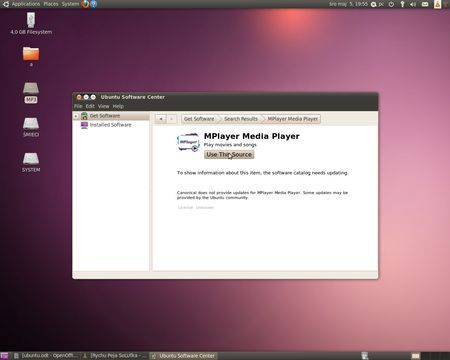Click the Ubuntu Software Center title bar

pyautogui.click(x=225, y=97)
